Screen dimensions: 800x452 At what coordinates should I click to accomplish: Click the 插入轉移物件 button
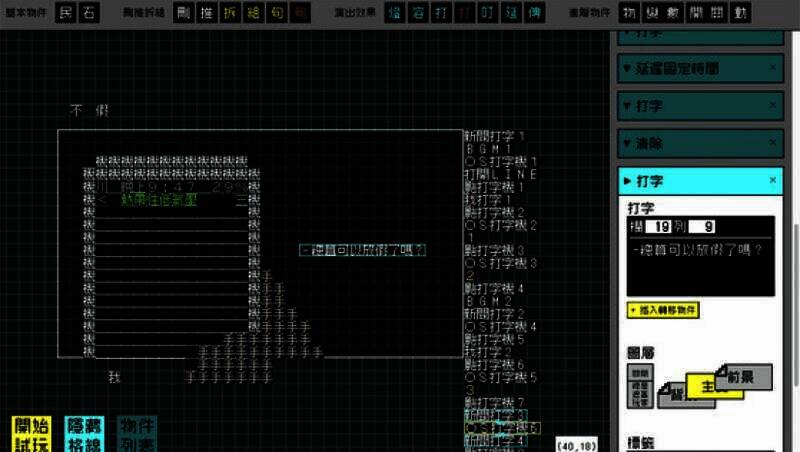pos(664,310)
